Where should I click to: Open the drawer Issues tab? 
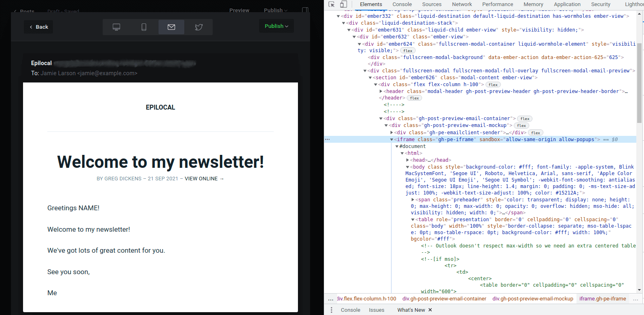pyautogui.click(x=377, y=310)
